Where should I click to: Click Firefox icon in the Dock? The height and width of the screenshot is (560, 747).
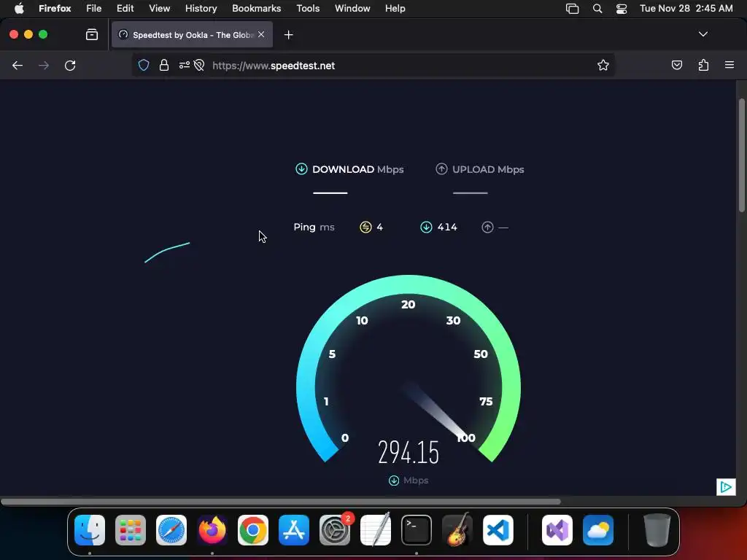(212, 530)
